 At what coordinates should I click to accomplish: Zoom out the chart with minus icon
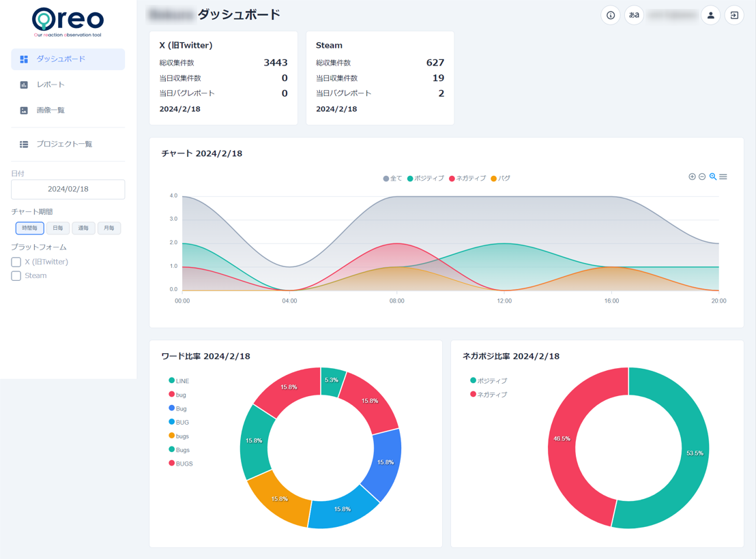click(x=702, y=177)
